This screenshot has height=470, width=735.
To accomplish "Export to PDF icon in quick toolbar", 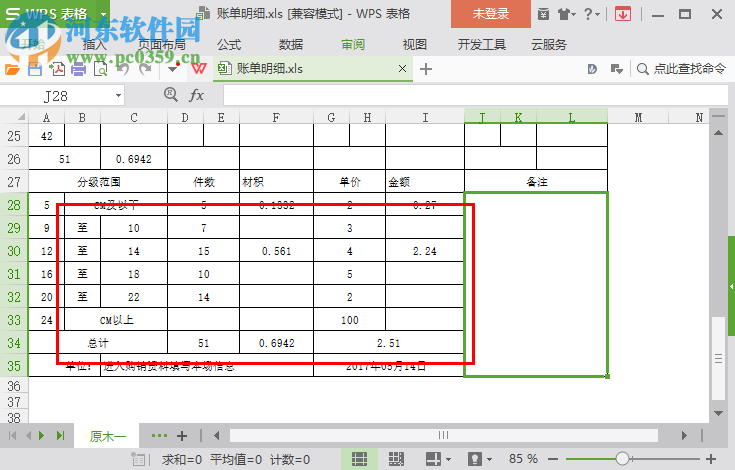I will pyautogui.click(x=57, y=69).
